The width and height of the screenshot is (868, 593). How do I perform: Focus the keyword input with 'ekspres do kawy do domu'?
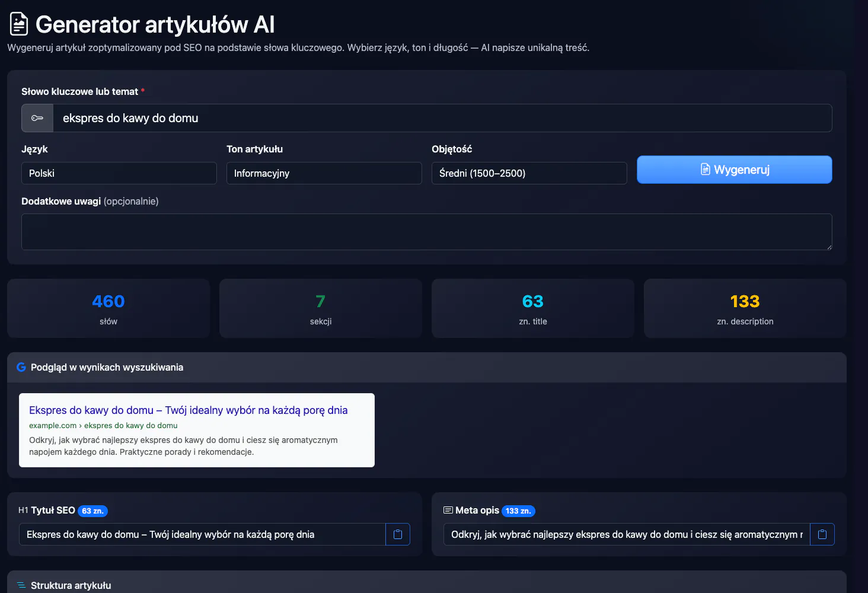tap(442, 118)
